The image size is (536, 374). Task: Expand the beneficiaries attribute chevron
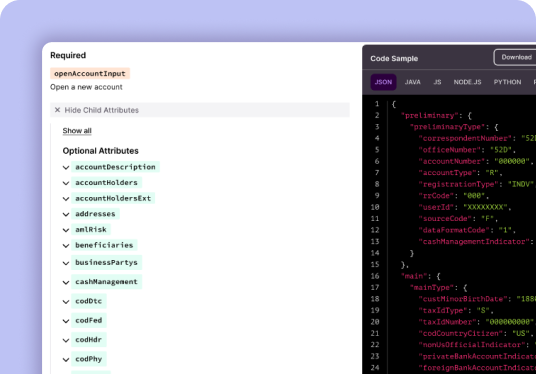66,245
